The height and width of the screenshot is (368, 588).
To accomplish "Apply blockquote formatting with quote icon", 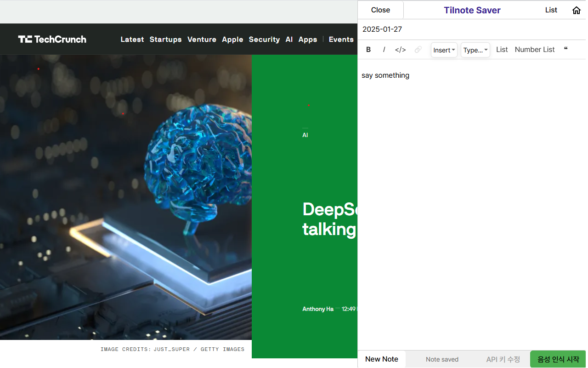I will click(565, 50).
